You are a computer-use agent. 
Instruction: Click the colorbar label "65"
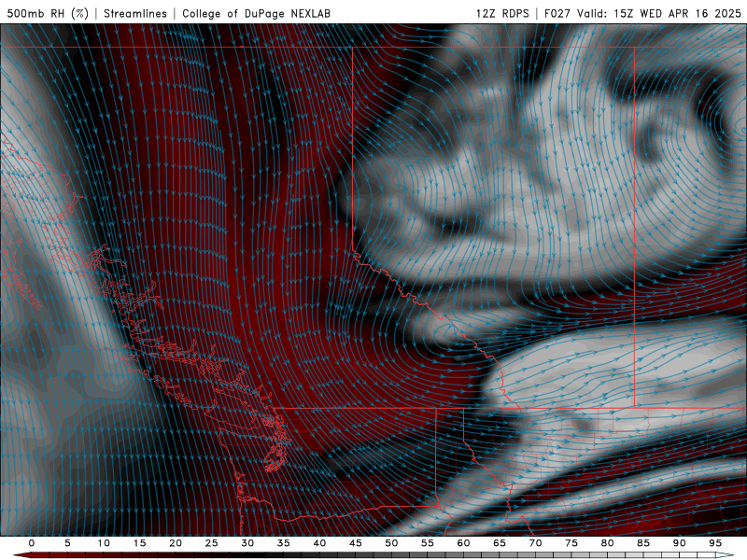(500, 543)
